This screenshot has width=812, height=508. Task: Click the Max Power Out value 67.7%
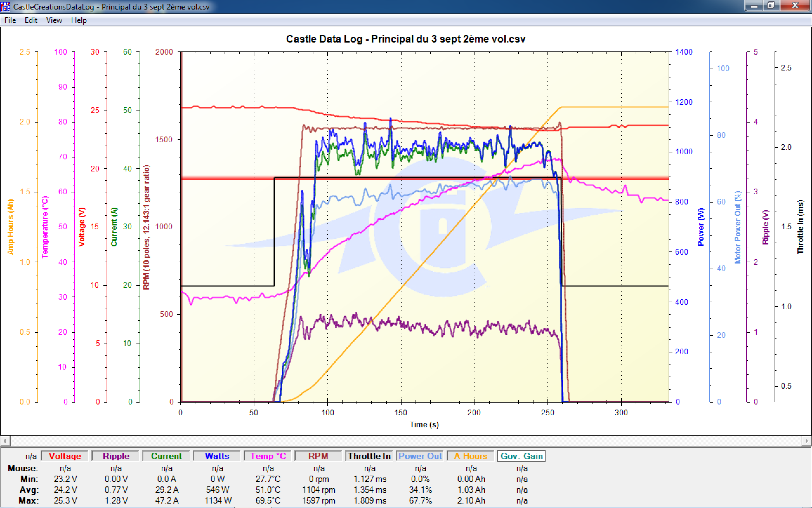click(420, 500)
